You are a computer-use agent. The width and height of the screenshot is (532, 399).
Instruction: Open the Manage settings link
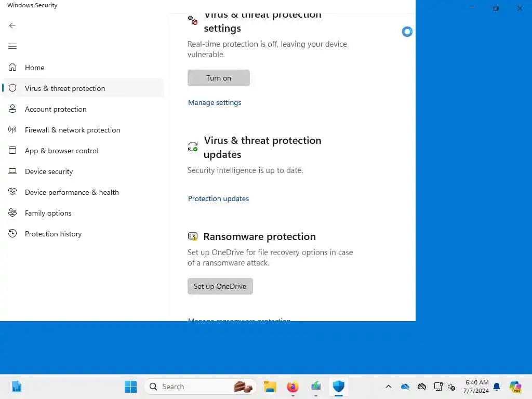click(x=215, y=102)
